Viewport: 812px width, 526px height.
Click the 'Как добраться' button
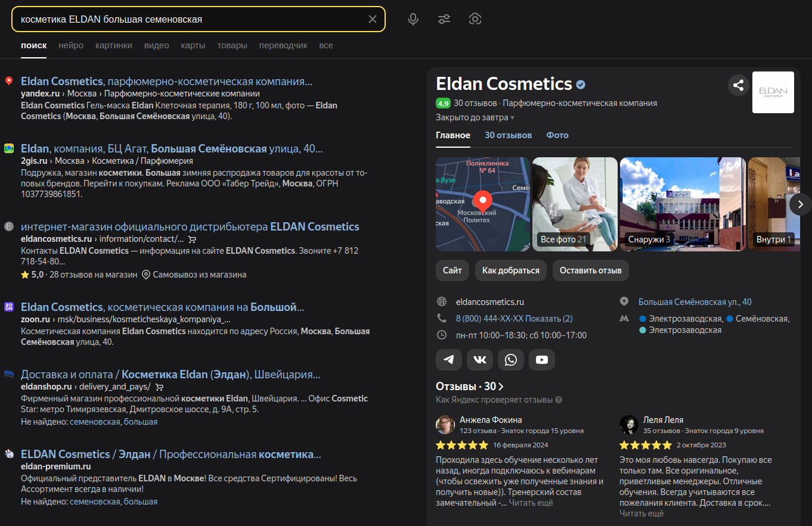click(511, 270)
